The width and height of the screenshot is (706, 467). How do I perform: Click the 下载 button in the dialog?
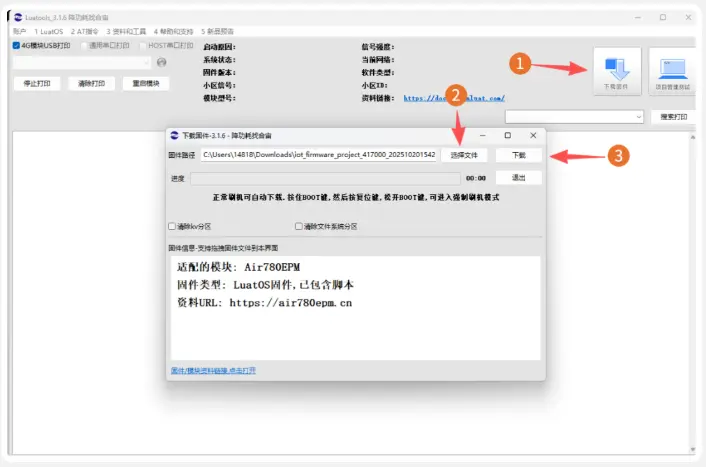pyautogui.click(x=519, y=155)
